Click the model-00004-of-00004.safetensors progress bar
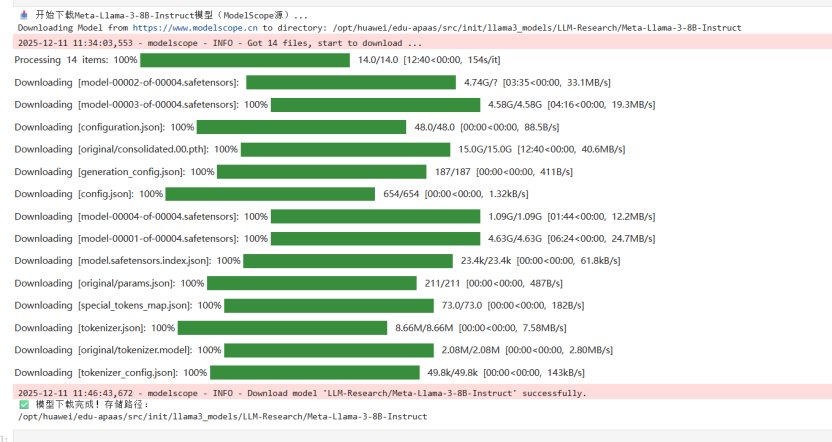Viewport: 832px width, 442px height. point(376,216)
